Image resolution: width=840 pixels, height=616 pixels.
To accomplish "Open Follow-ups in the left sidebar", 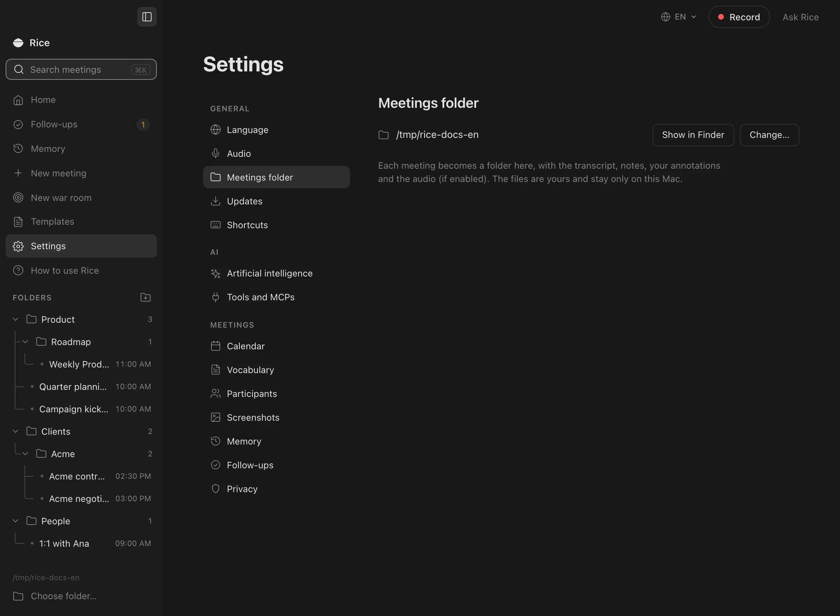I will point(81,124).
